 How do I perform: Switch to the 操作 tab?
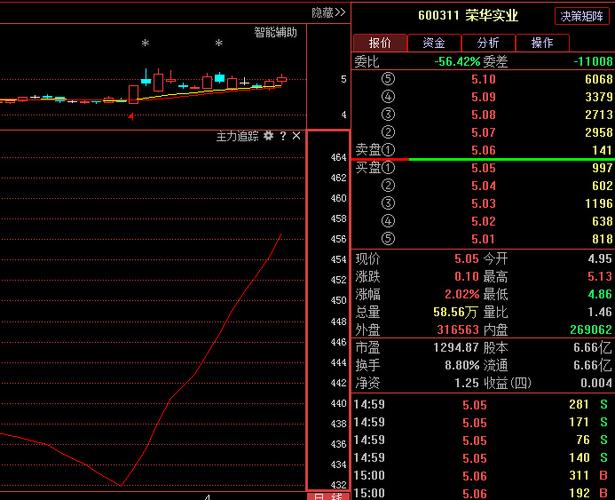[x=542, y=42]
